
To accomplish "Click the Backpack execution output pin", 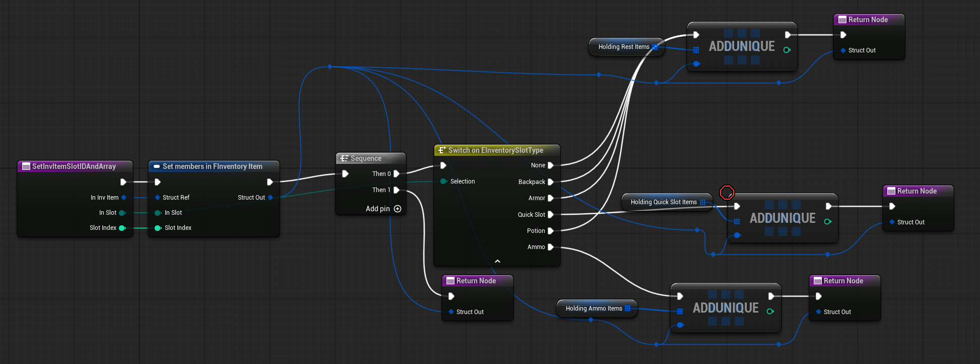I will pyautogui.click(x=551, y=182).
